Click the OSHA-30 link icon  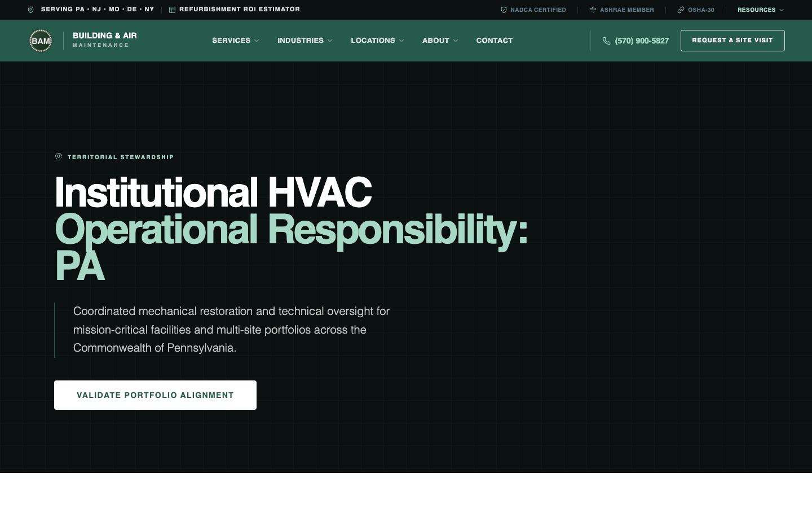tap(681, 10)
